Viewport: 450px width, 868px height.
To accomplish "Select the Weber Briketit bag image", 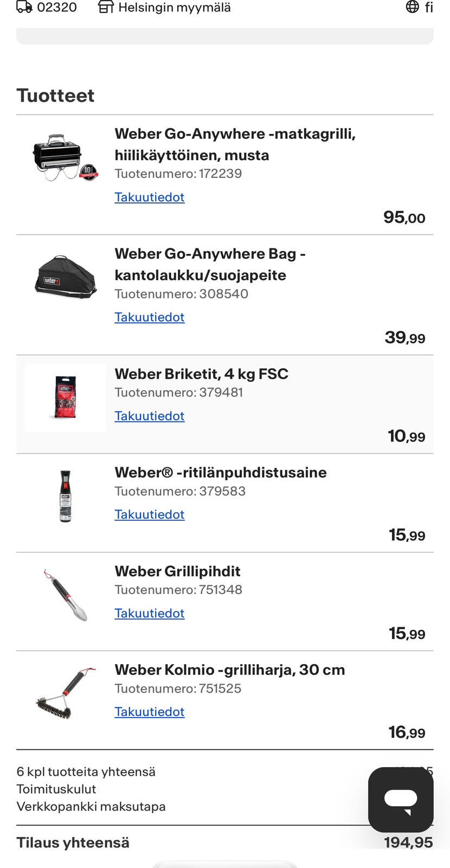I will [x=66, y=398].
